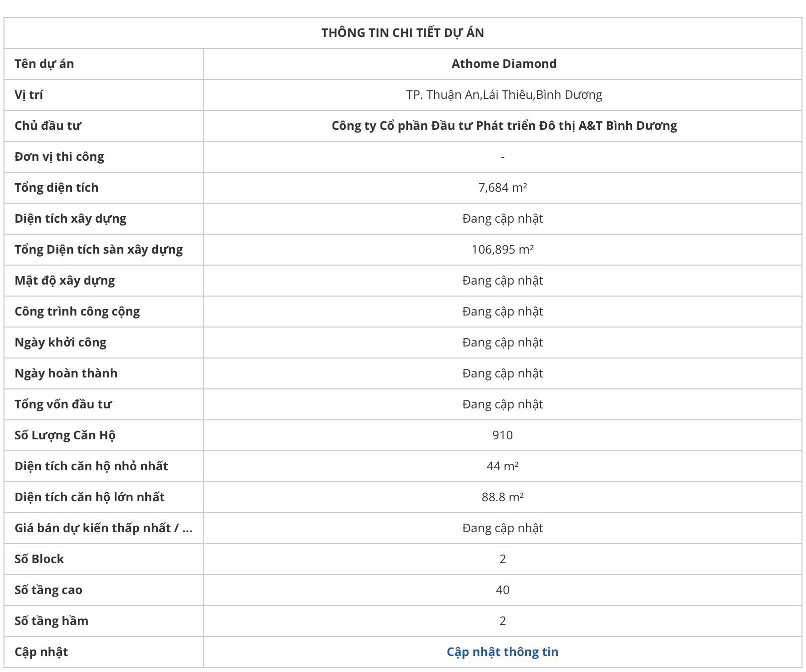Click the 'Cập nhật' row label
806x672 pixels.
tap(41, 652)
